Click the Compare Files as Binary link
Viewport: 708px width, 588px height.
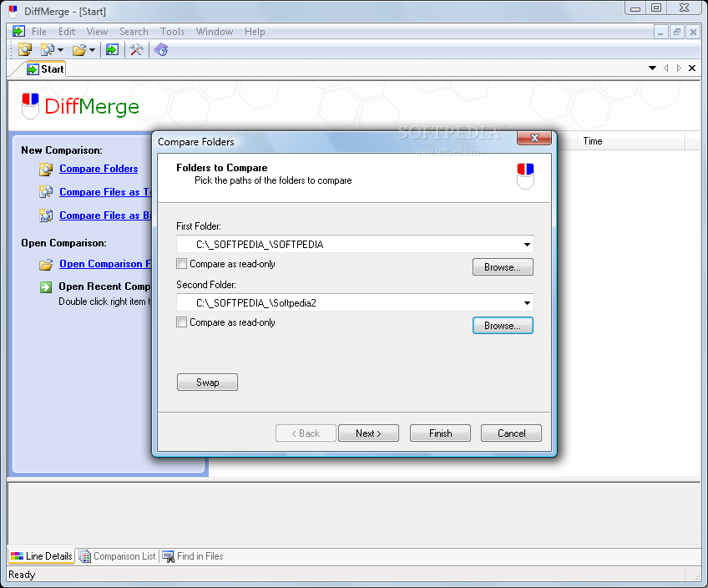click(x=106, y=215)
